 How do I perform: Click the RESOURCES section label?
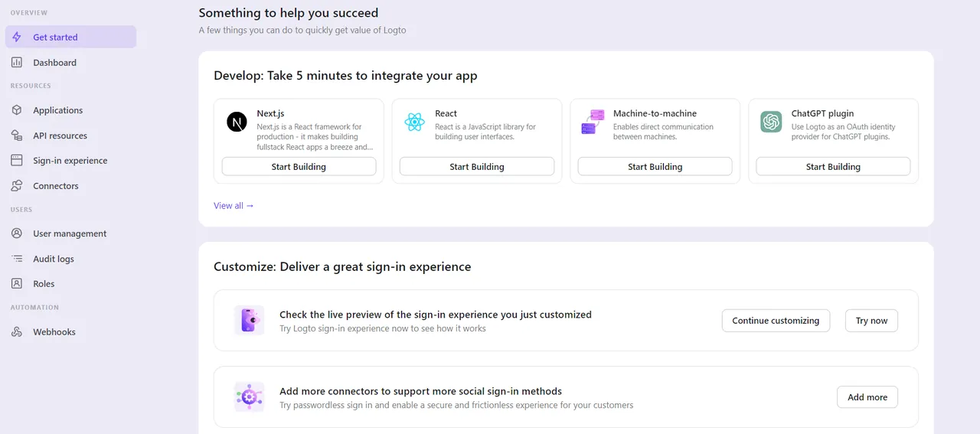click(31, 86)
